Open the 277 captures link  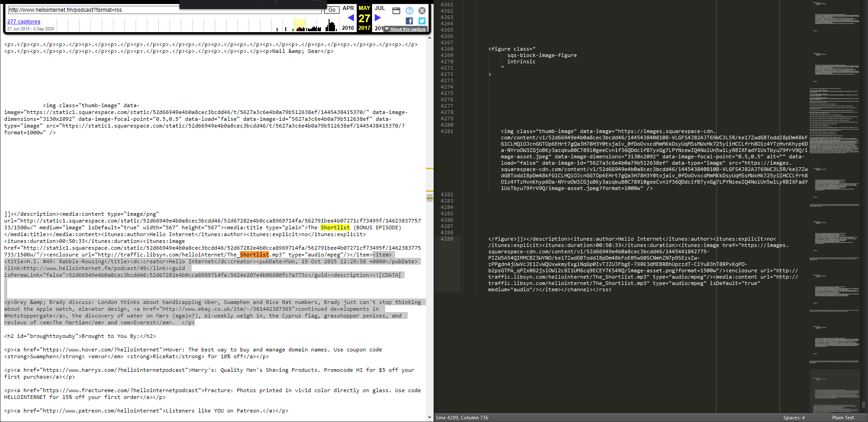24,21
